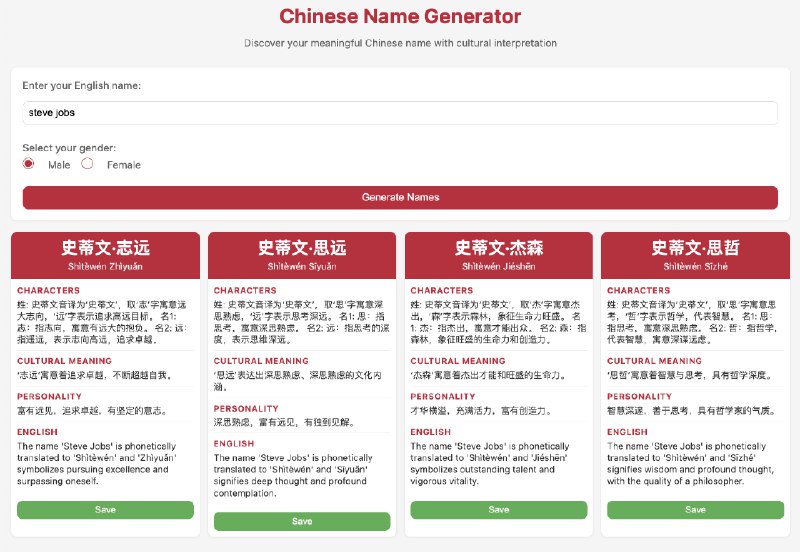The height and width of the screenshot is (552, 800).
Task: Click the CHARACTERS heading in the 思哲 card
Action: (x=639, y=290)
